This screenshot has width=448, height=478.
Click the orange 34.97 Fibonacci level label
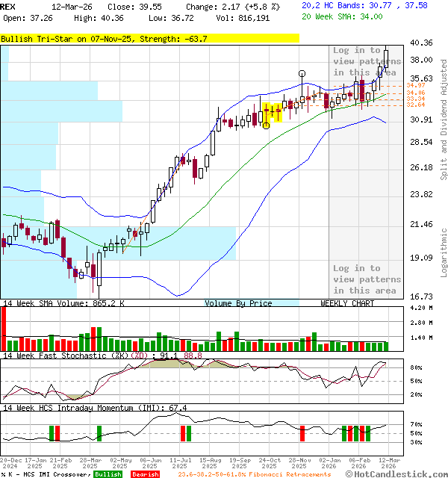tap(416, 86)
